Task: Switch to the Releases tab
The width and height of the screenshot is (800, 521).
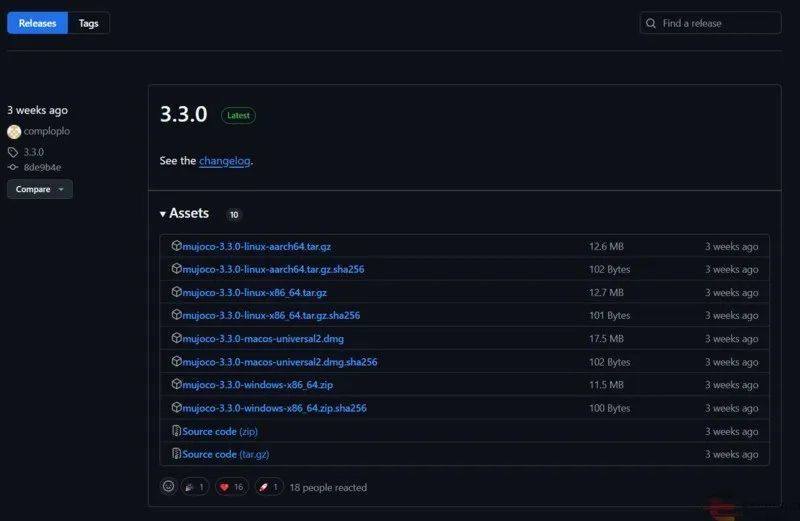Action: coord(37,23)
